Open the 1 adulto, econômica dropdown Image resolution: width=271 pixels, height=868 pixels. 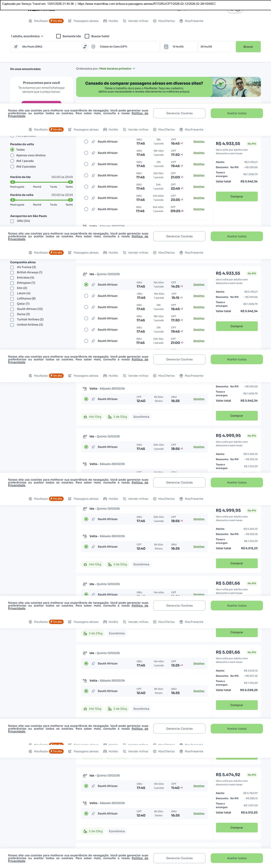tap(27, 36)
